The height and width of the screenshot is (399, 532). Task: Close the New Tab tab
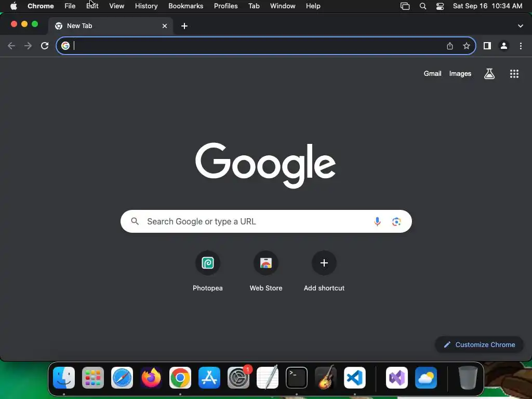165,26
